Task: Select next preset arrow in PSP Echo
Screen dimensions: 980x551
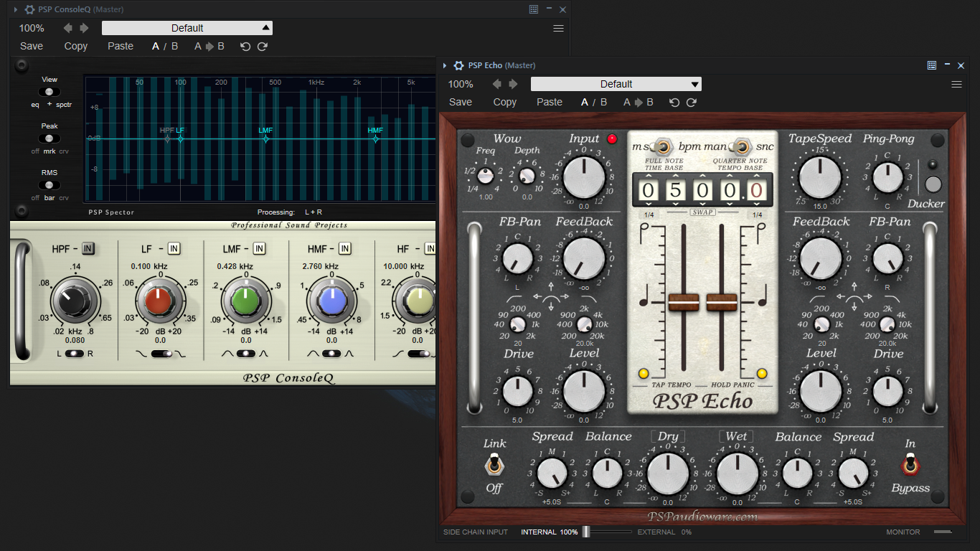Action: tap(514, 84)
